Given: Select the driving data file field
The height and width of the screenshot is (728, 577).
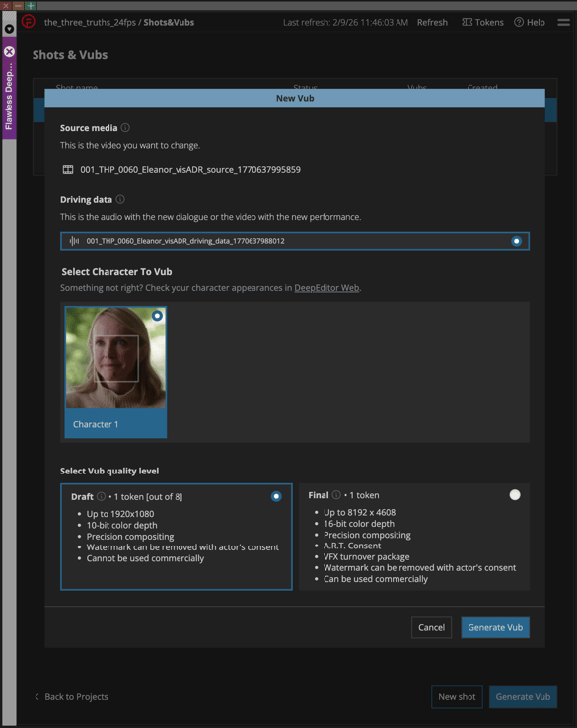Looking at the screenshot, I should [295, 241].
